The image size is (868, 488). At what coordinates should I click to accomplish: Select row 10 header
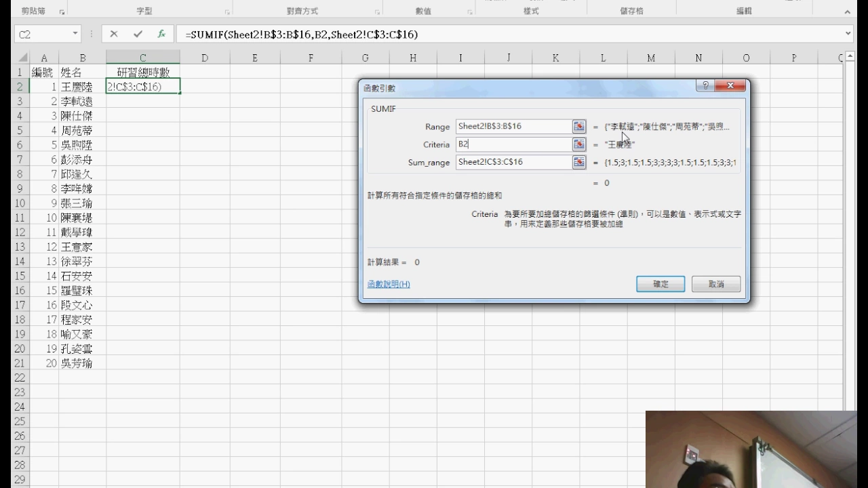(x=20, y=203)
